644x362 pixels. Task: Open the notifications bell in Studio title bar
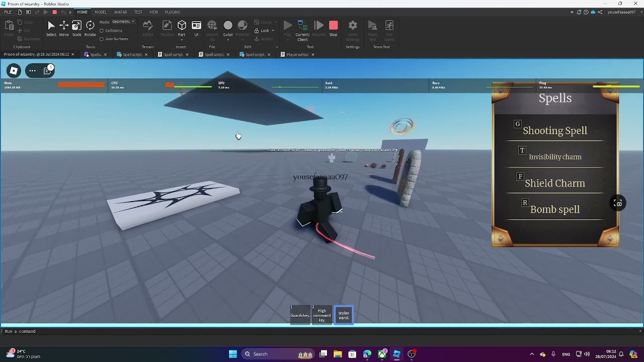579,12
